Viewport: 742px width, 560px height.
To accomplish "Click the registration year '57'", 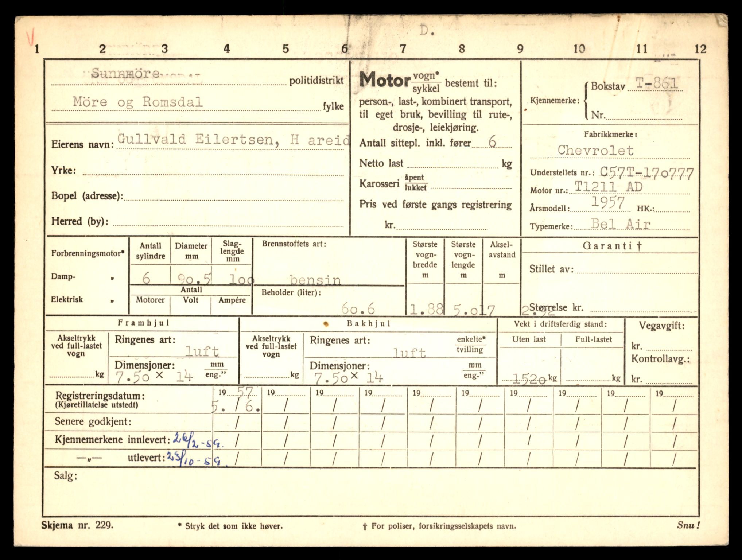I will (245, 392).
